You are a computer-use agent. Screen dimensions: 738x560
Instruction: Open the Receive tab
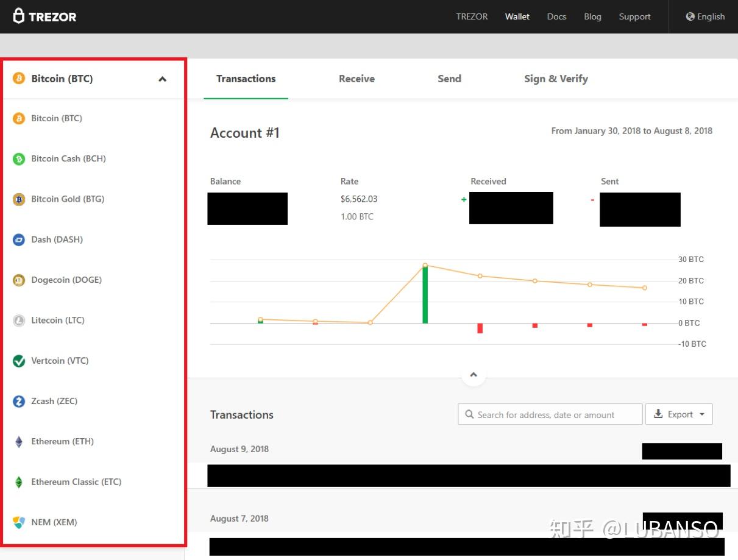[357, 79]
